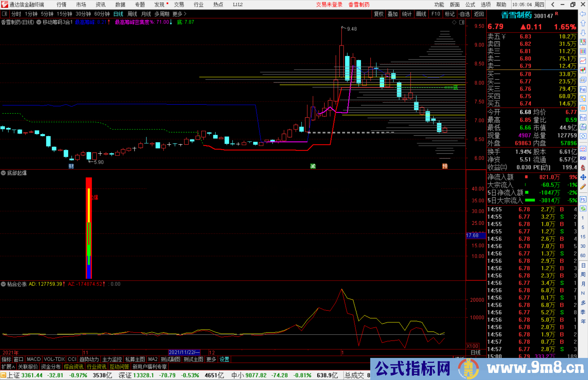
Task: Open the 更多 indicators list in bottom bar
Action: pos(211,359)
